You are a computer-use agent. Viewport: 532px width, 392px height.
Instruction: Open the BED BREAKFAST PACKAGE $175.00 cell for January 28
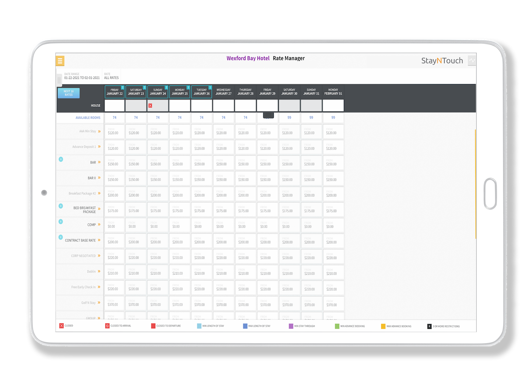point(245,209)
